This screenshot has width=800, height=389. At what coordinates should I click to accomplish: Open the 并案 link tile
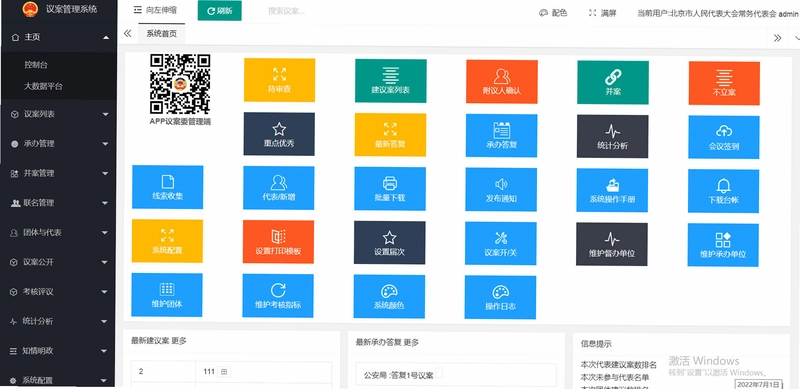613,83
